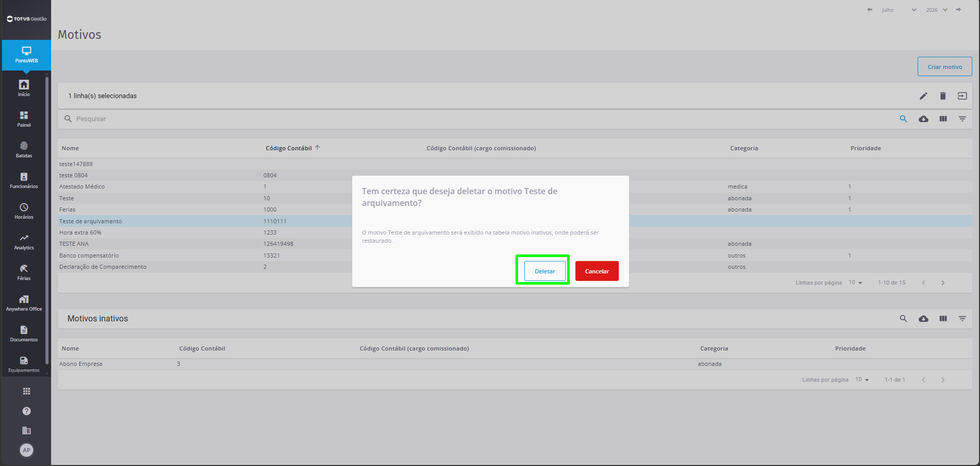Go to next month with right arrow
Viewport: 980px width, 466px height.
[x=959, y=10]
